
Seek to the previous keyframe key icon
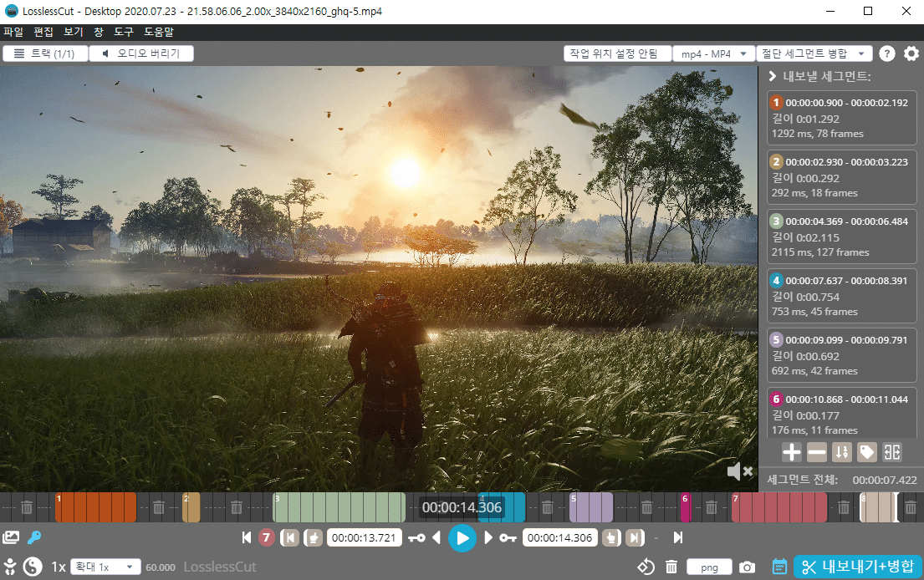[416, 537]
